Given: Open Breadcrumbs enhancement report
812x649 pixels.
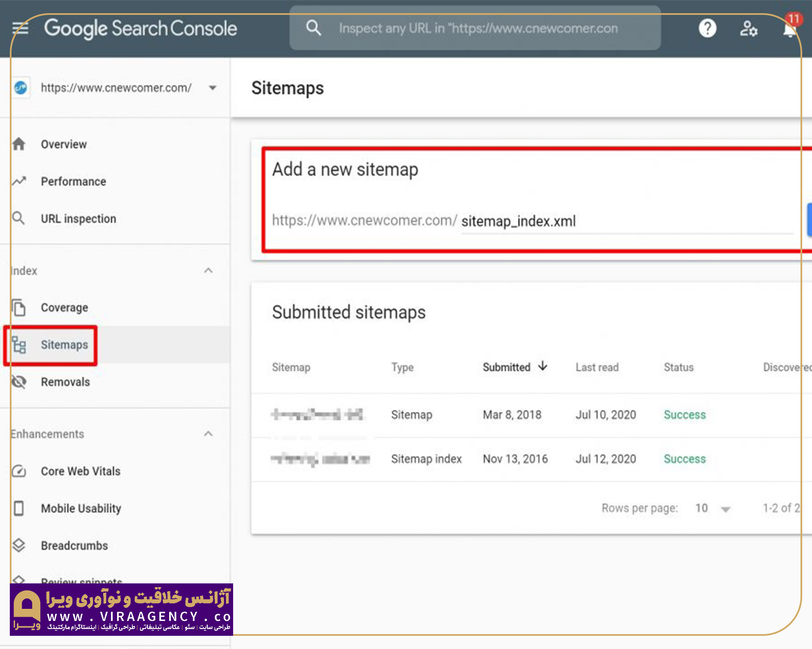Looking at the screenshot, I should pyautogui.click(x=74, y=546).
